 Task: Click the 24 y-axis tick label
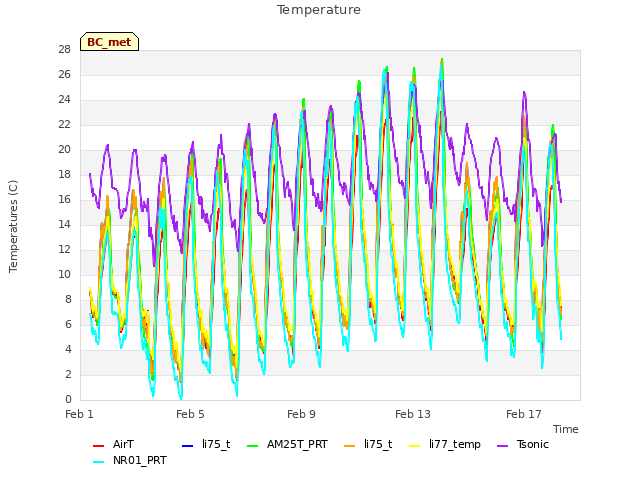pos(64,100)
